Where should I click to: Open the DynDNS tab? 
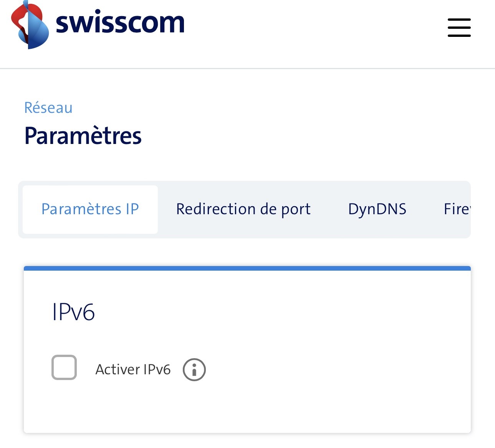[377, 209]
